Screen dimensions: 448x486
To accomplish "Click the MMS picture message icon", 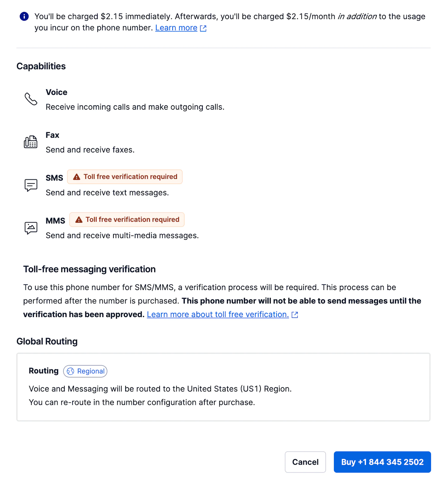I will click(31, 228).
